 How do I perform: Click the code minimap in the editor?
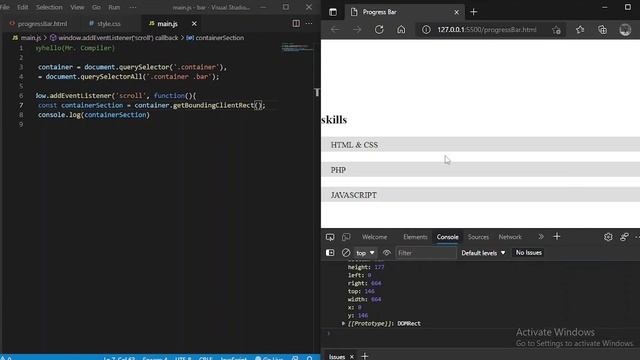(297, 48)
